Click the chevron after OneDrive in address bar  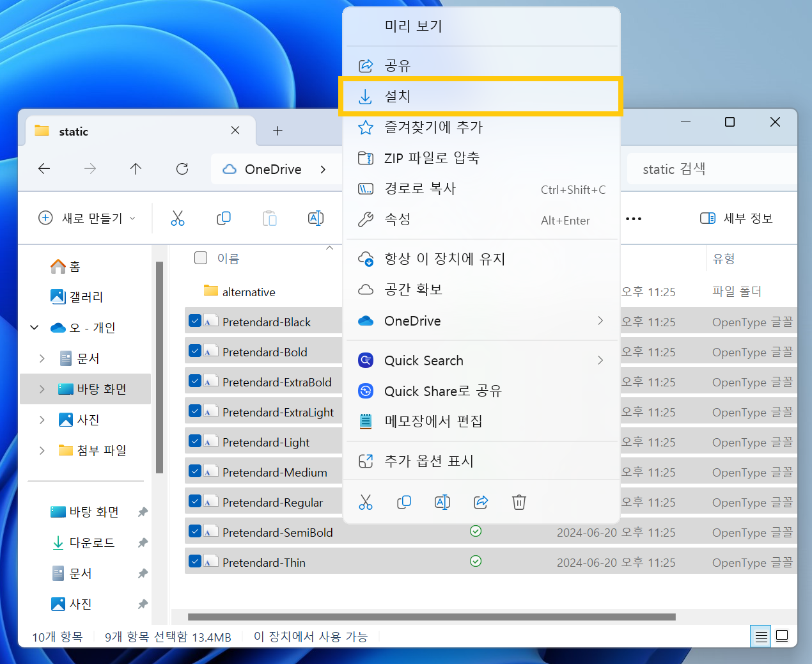(323, 170)
